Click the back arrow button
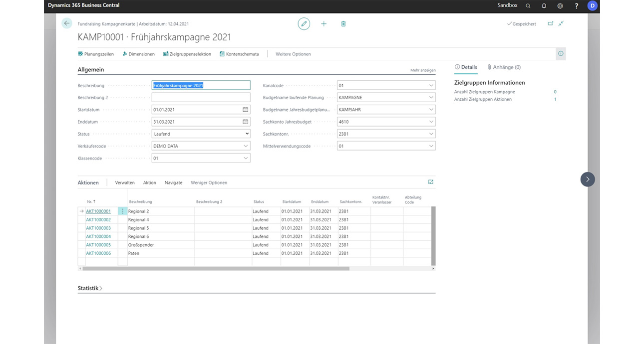644x344 pixels. 67,23
